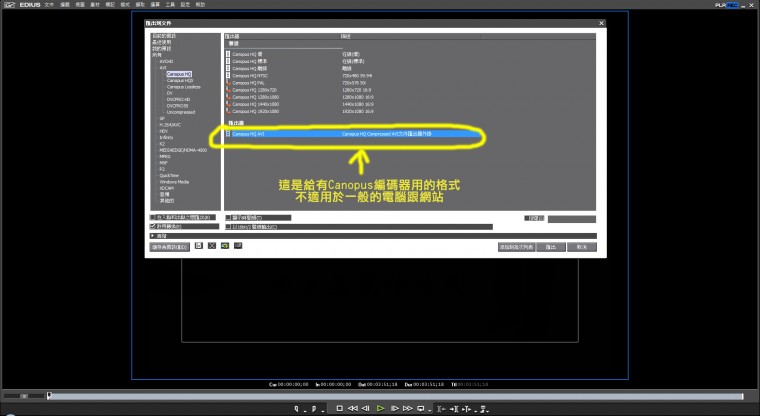The image size is (760, 416).
Task: Click the green import preset icon
Action: [x=225, y=246]
